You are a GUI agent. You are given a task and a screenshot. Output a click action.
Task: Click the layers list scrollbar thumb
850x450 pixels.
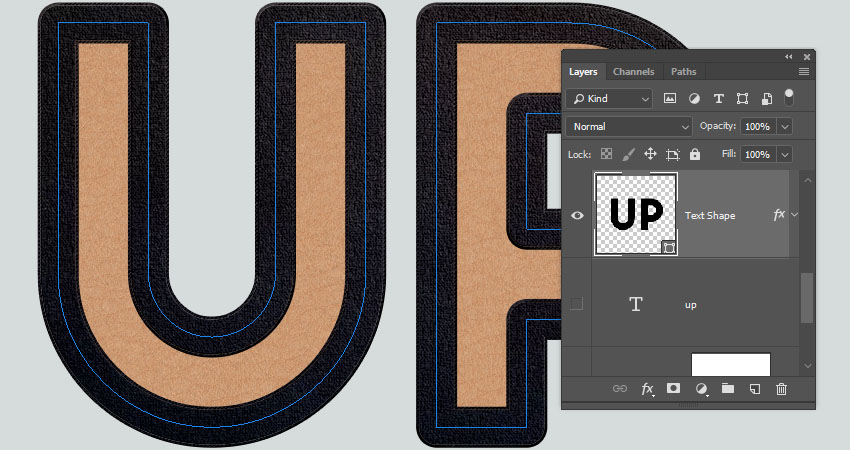[807, 298]
